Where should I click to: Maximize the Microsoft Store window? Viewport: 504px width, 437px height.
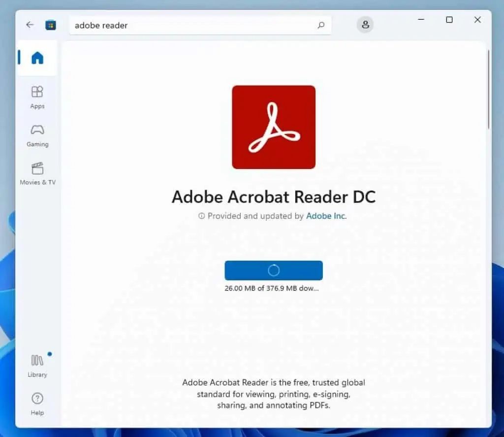click(449, 20)
